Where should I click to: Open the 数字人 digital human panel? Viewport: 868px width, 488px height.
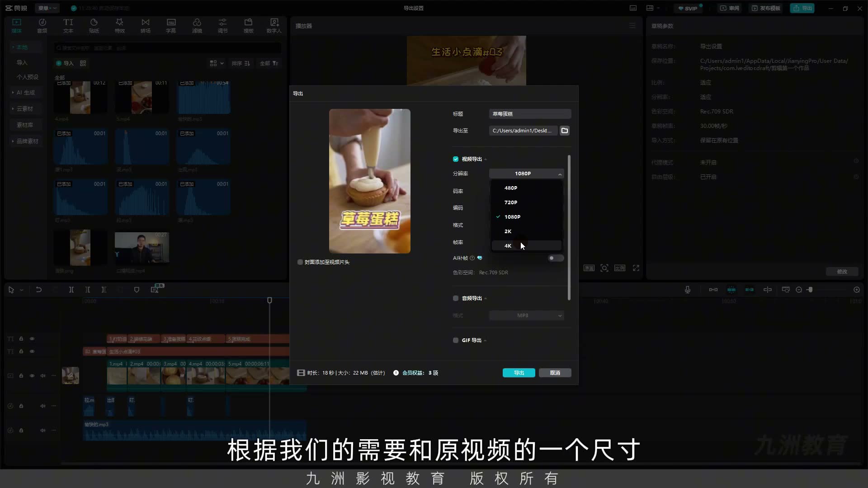[x=274, y=25]
